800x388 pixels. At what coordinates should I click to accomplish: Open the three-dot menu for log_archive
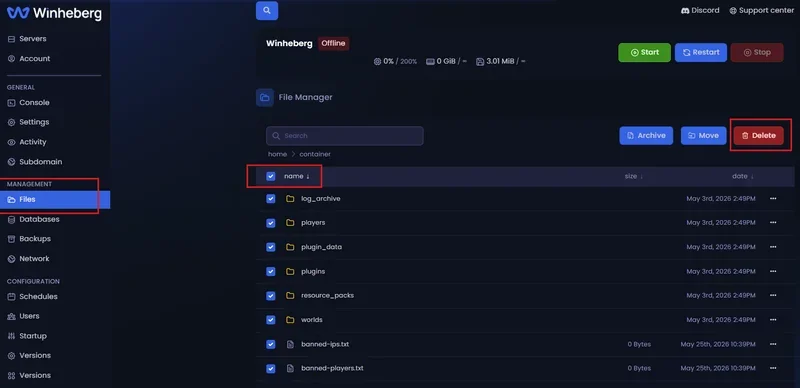tap(773, 199)
